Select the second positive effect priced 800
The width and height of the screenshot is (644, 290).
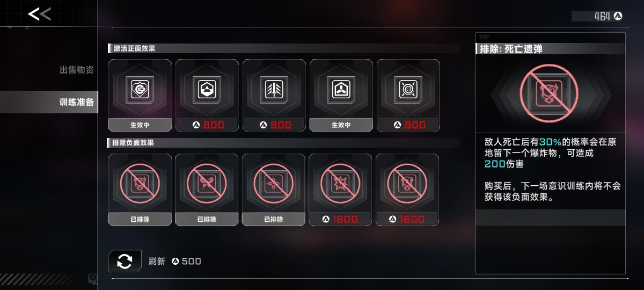207,96
